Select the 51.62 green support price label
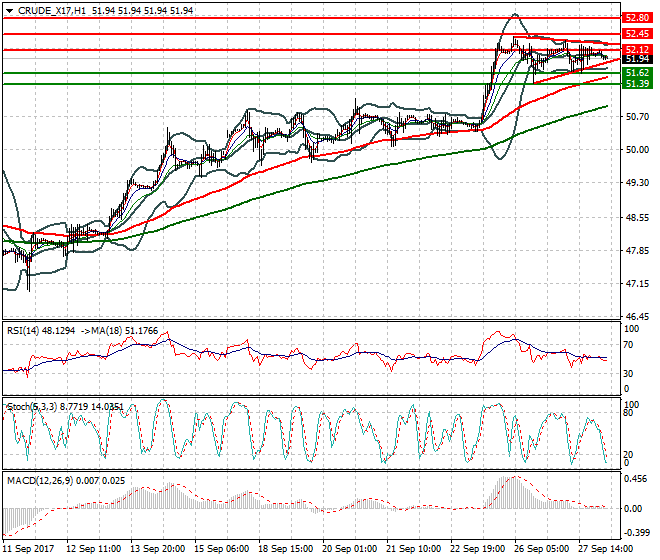Viewport: 660px width, 560px height. [x=637, y=73]
